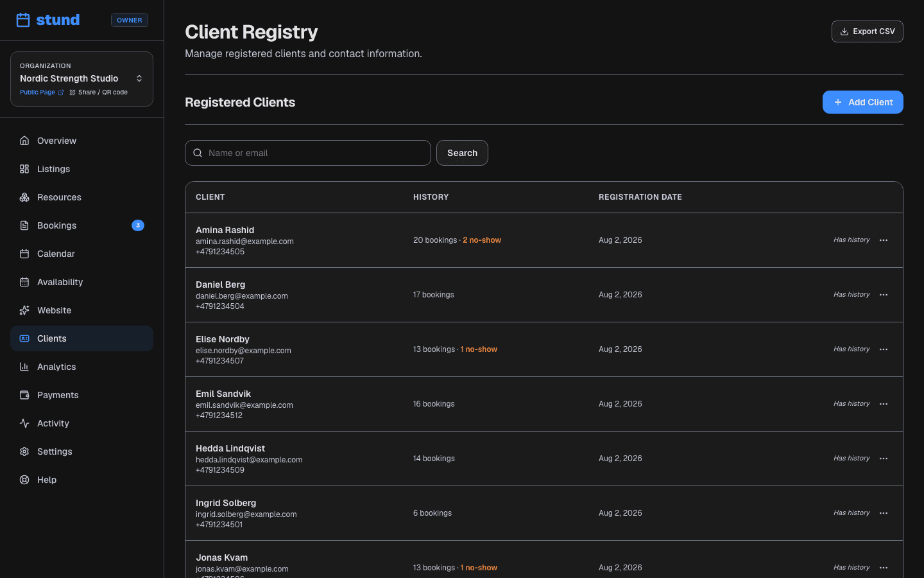Click the CLIENT column header
Image resolution: width=924 pixels, height=578 pixels.
coord(210,197)
